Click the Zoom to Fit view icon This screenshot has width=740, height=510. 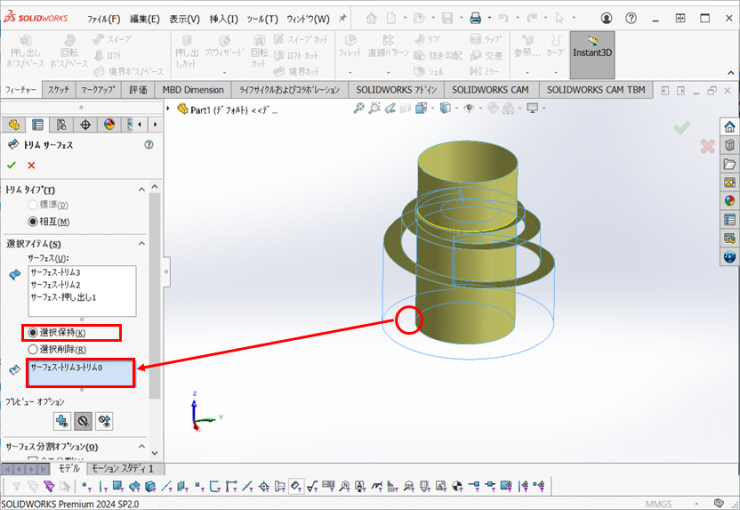tap(358, 108)
